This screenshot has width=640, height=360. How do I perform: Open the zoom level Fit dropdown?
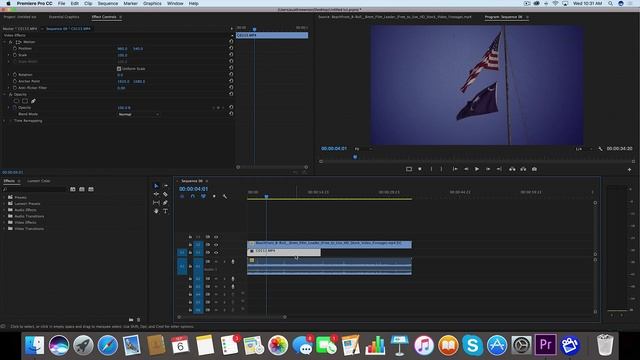[363, 149]
